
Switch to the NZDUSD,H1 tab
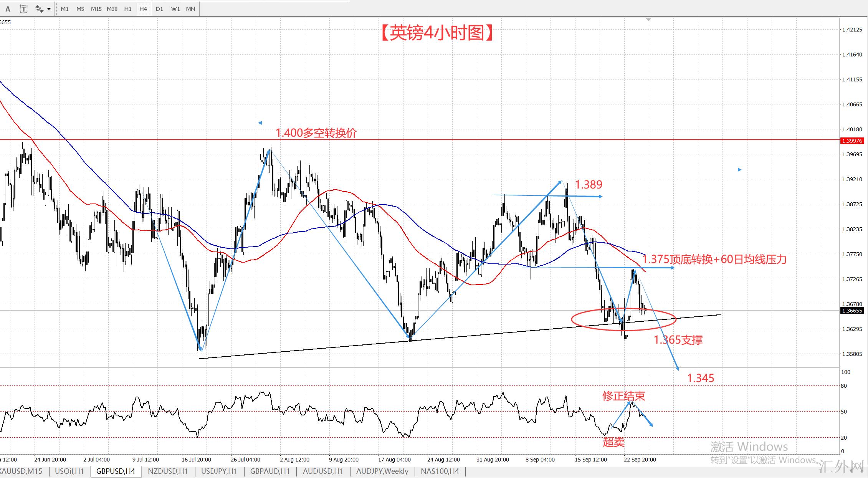(168, 471)
